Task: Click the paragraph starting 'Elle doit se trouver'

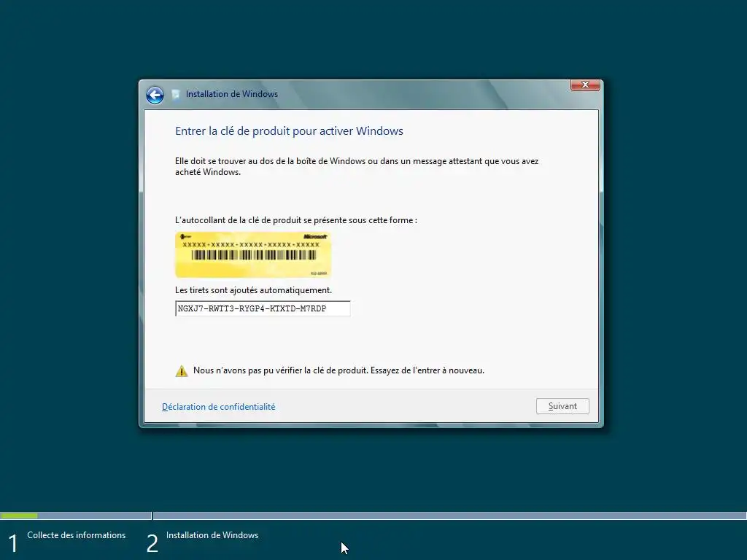Action: coord(357,167)
